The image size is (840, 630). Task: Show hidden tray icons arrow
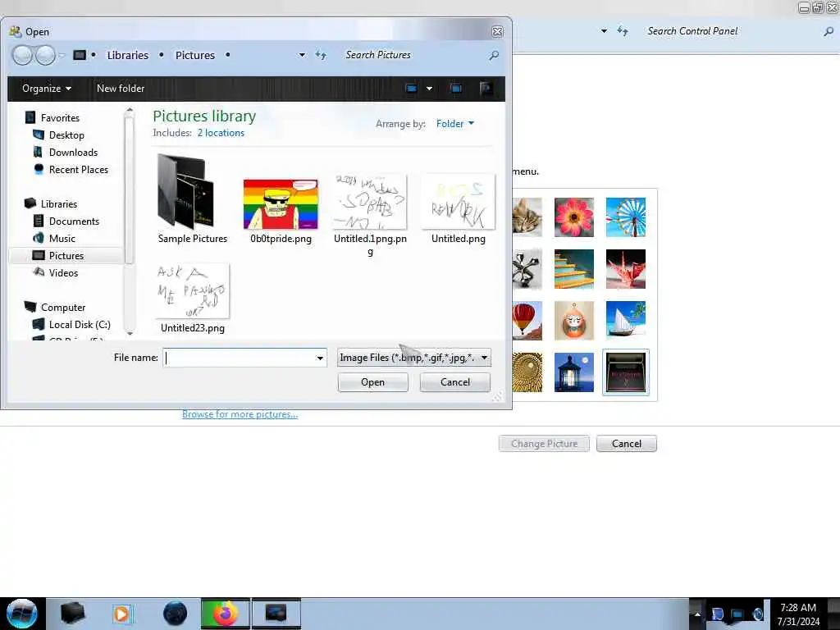click(x=697, y=614)
